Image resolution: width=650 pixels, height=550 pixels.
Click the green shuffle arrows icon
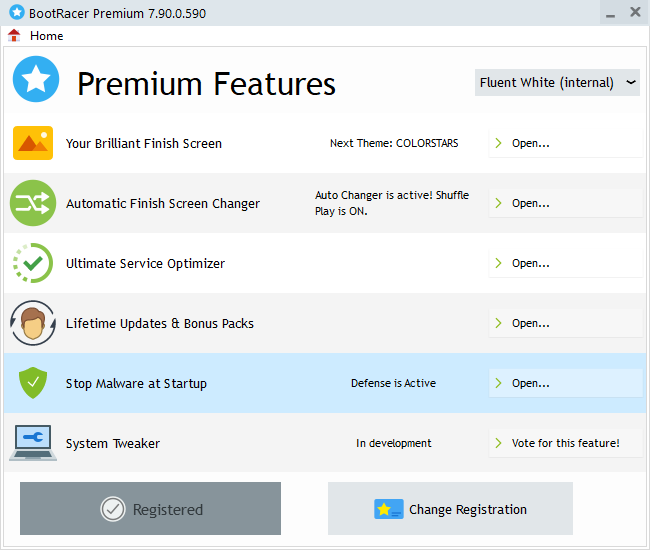tap(33, 203)
